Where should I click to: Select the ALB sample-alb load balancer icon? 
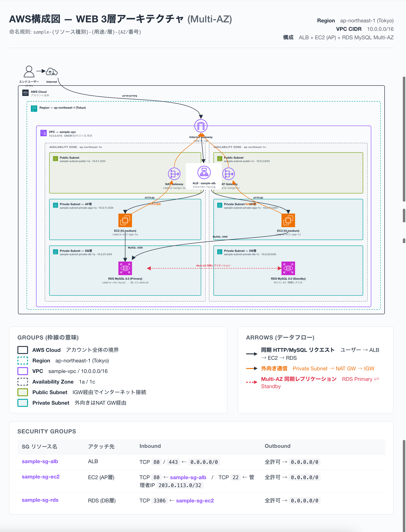[x=204, y=172]
